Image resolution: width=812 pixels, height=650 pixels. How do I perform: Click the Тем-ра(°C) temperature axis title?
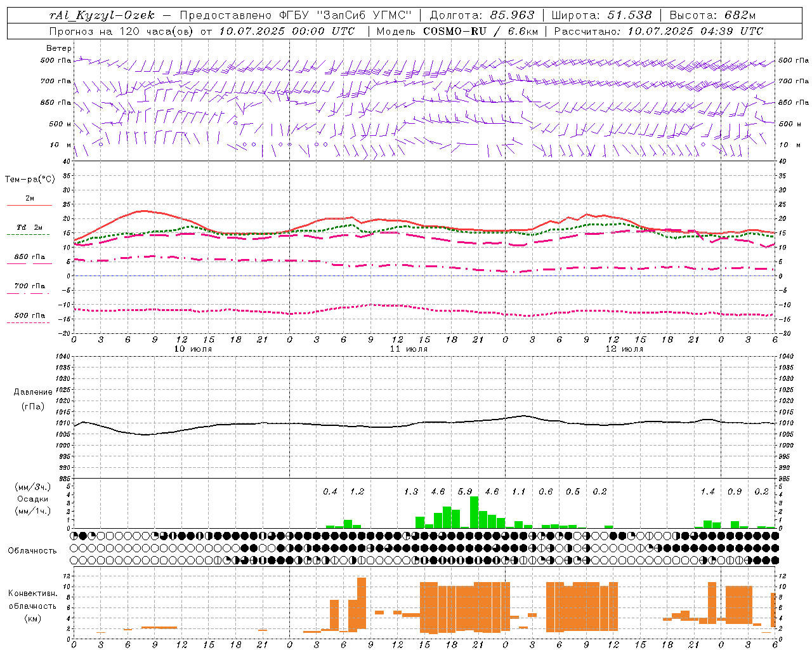point(30,180)
